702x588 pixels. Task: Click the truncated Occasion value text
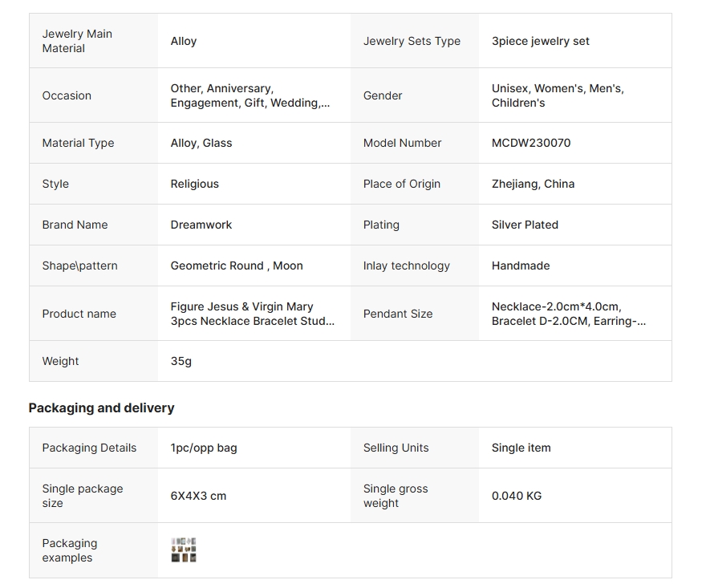(x=250, y=95)
